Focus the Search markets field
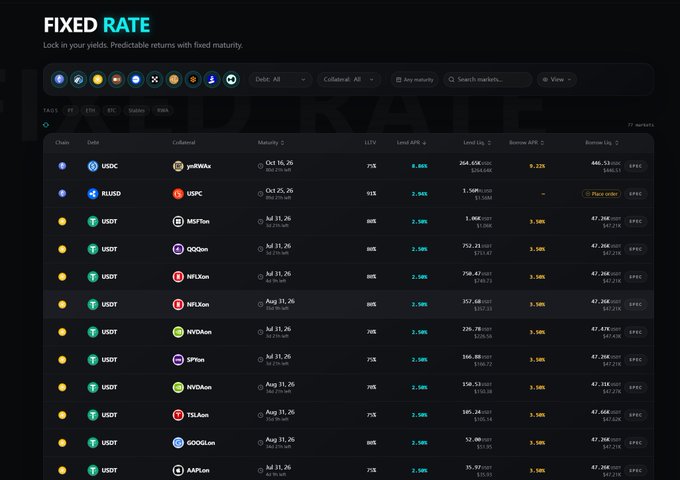The height and width of the screenshot is (480, 680). click(x=487, y=80)
